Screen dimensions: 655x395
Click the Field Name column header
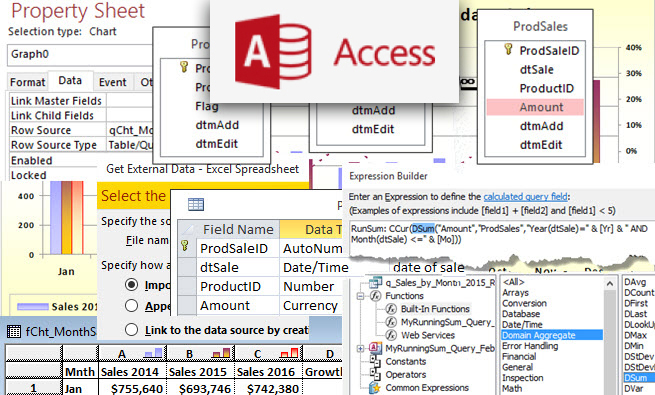pos(238,229)
